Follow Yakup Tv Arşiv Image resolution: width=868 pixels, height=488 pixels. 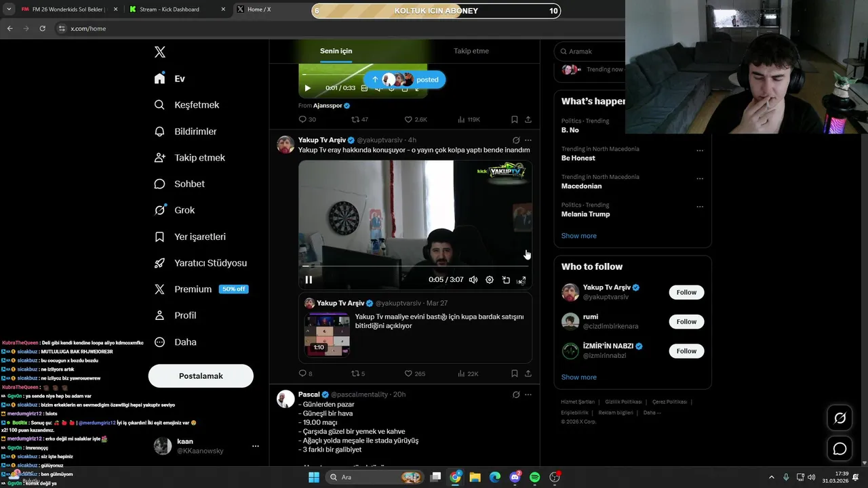click(686, 292)
